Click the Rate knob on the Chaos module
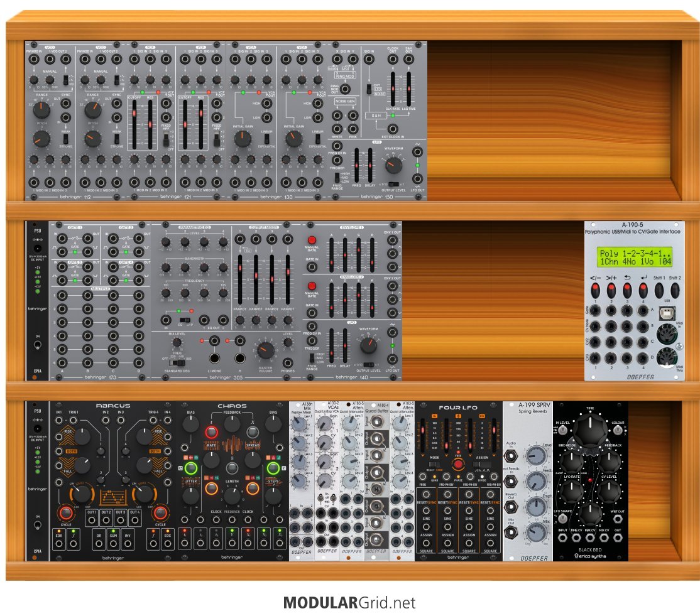This screenshot has height=616, width=700. pos(211,460)
